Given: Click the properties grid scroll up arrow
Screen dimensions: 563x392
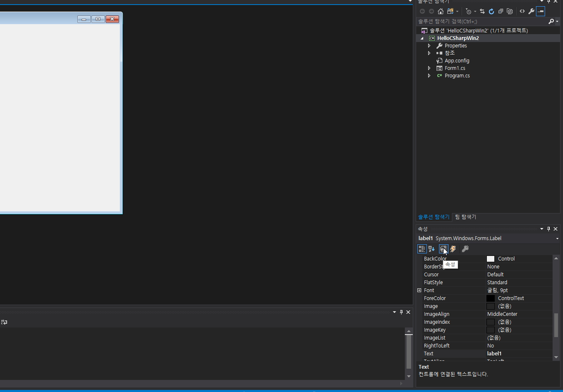Looking at the screenshot, I should (556, 258).
